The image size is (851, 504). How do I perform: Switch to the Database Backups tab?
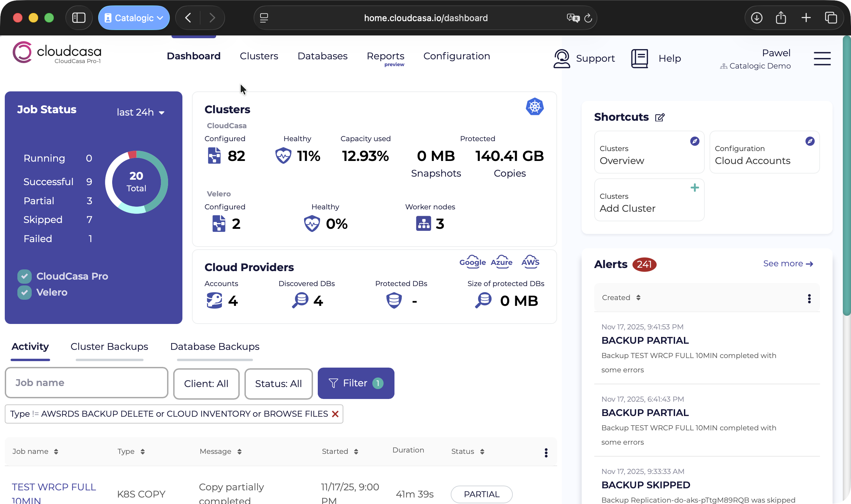[x=214, y=346]
